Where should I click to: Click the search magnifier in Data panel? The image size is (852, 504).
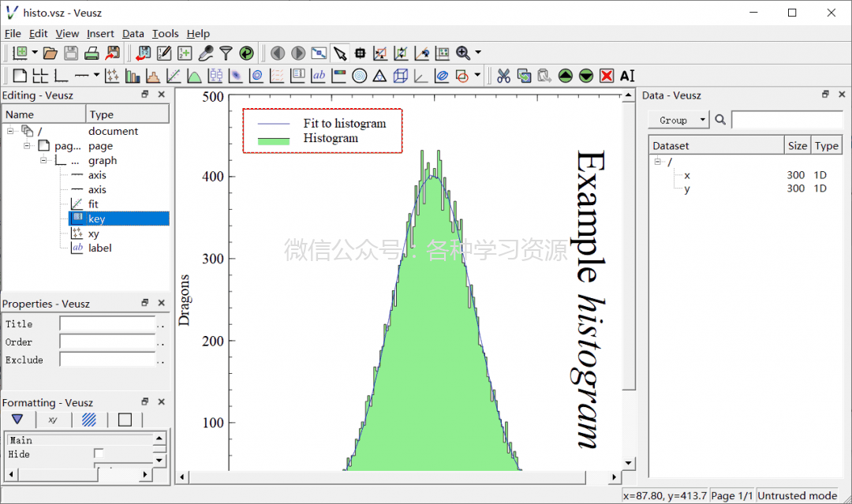(x=720, y=119)
